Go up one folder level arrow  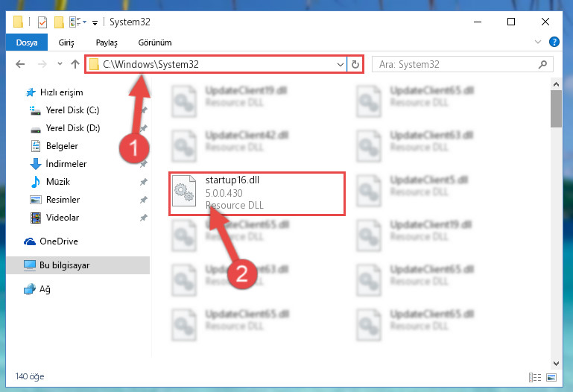coord(75,64)
